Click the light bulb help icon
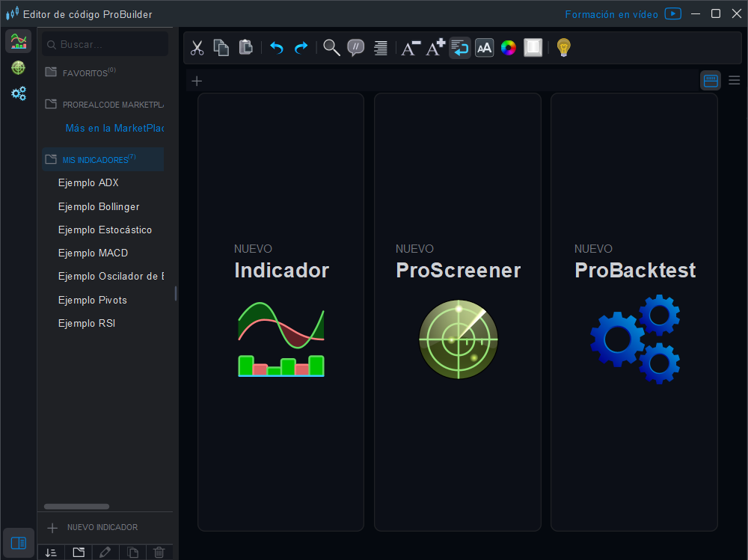This screenshot has height=560, width=748. (563, 48)
